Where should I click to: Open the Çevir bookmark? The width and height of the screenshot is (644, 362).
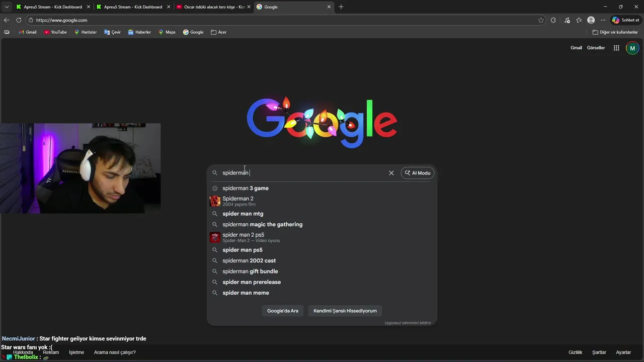(113, 32)
